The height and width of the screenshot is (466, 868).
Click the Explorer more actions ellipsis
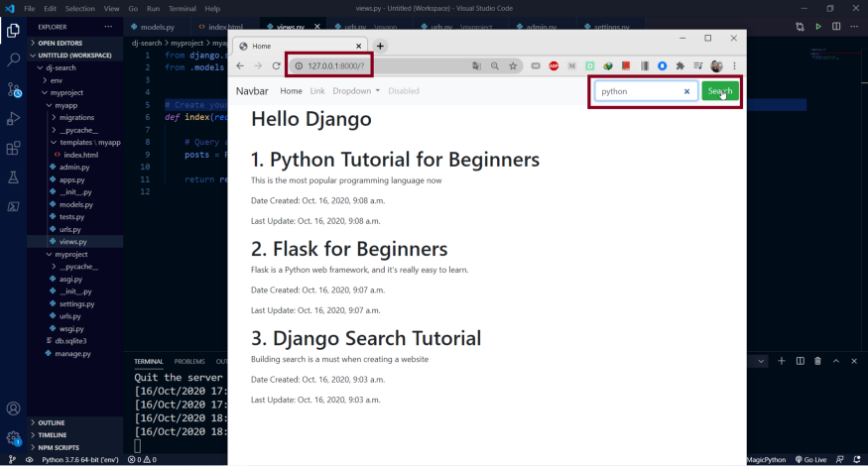[108, 27]
